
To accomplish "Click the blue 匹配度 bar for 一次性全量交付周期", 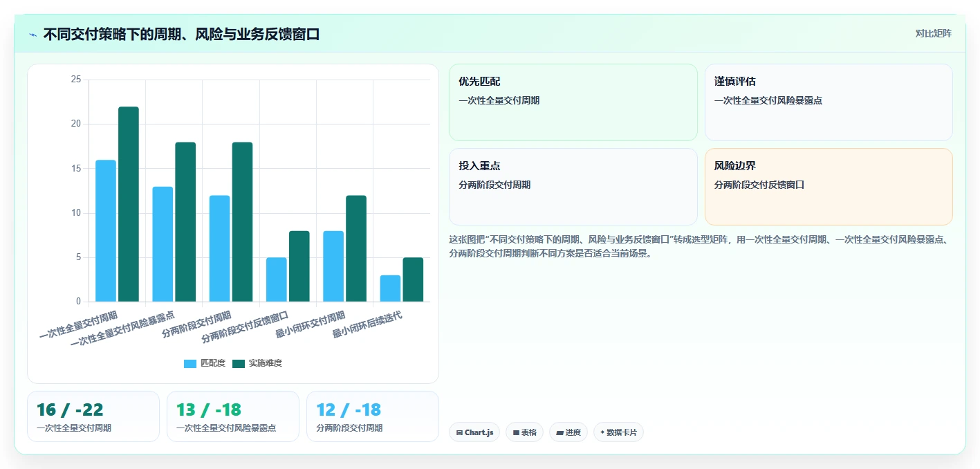I will [x=106, y=231].
